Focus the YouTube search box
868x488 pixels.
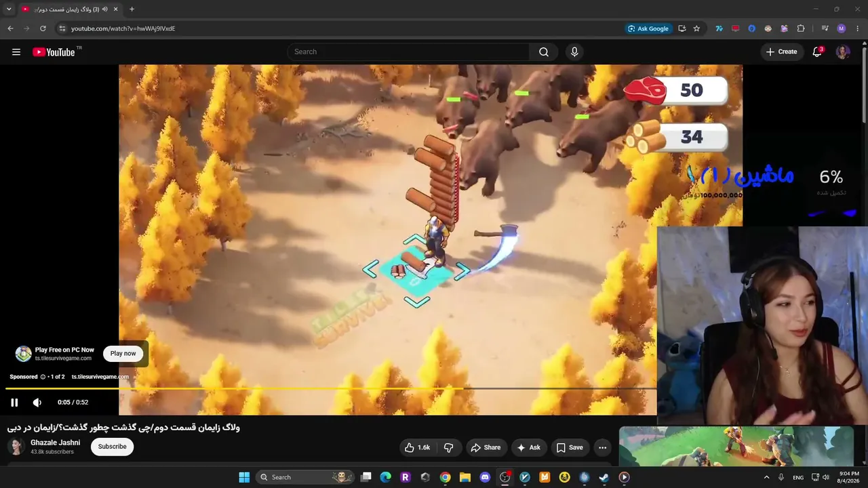pos(408,52)
